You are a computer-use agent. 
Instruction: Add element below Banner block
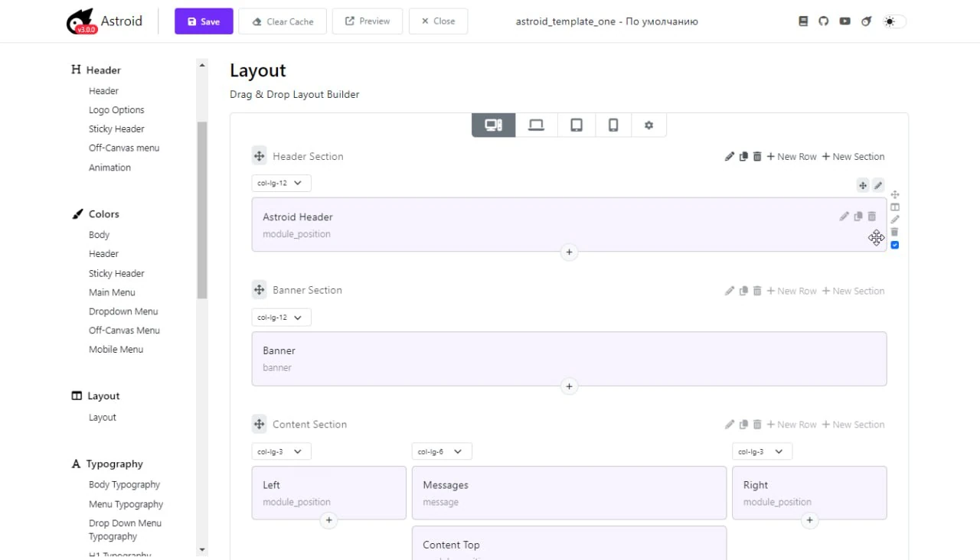[x=569, y=386]
